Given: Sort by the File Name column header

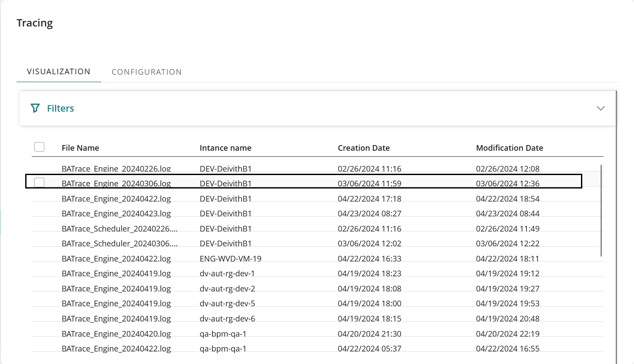Looking at the screenshot, I should pos(80,148).
